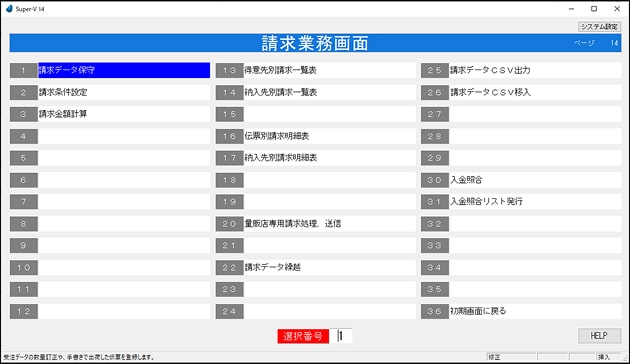This screenshot has width=630, height=364.
Task: Open 入金照合リスト発行
Action: [x=535, y=202]
